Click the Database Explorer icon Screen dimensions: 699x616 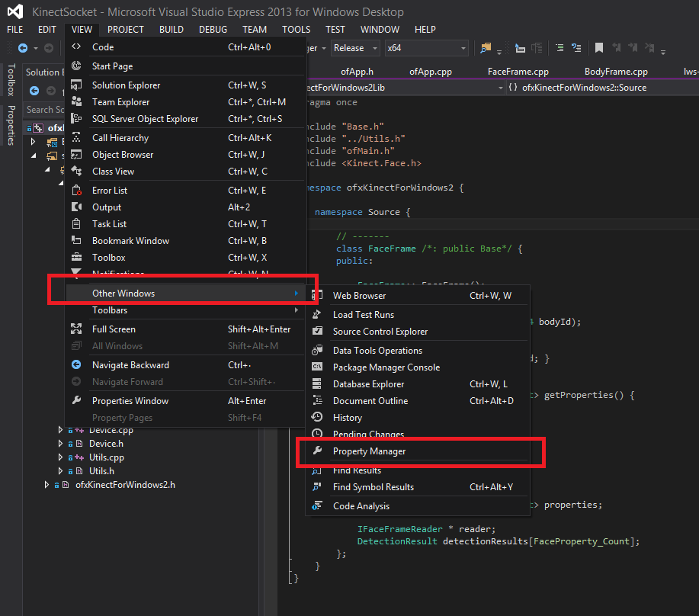(317, 383)
